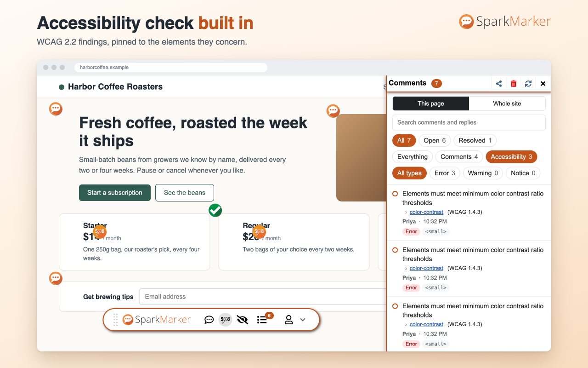Filter by Resolved 1 comments
Screen dimensions: 588x368
coord(475,140)
